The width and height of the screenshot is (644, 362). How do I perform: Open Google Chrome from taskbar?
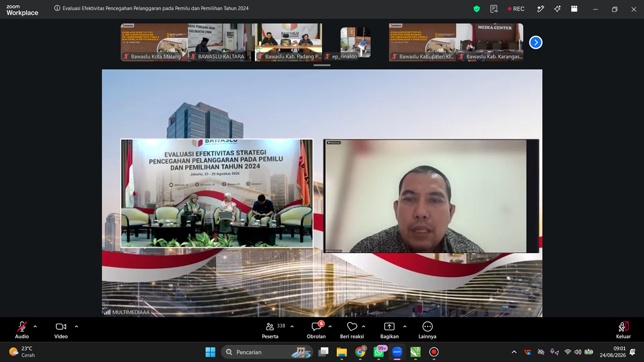click(x=361, y=352)
